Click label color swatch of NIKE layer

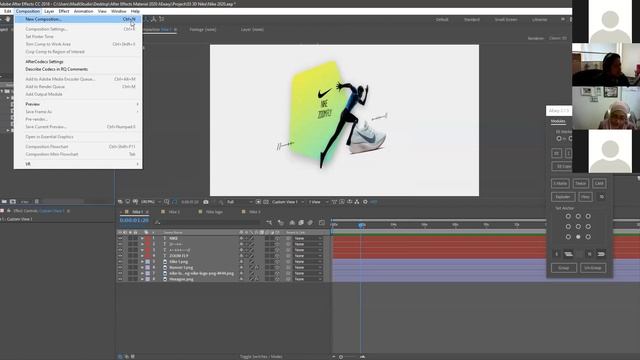[148, 238]
